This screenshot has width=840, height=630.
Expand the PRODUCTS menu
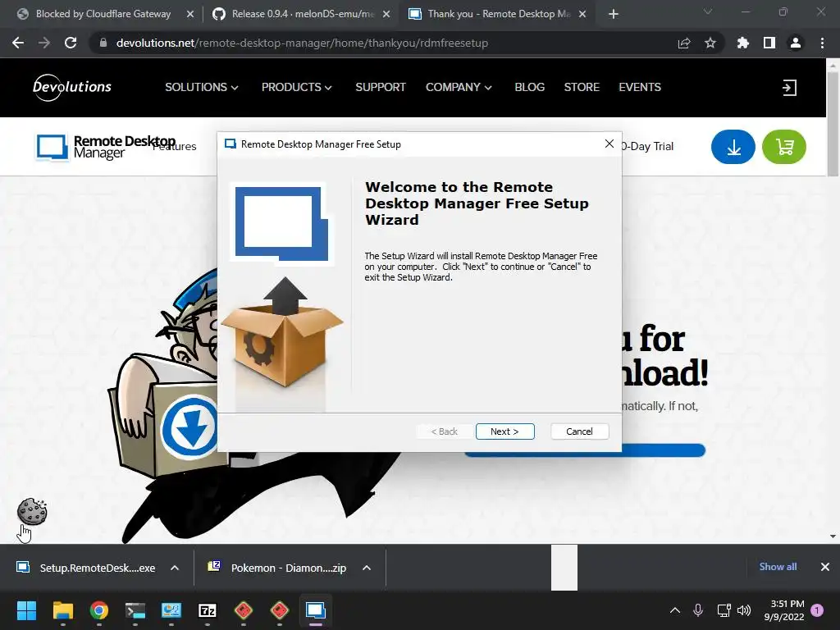[x=296, y=87]
